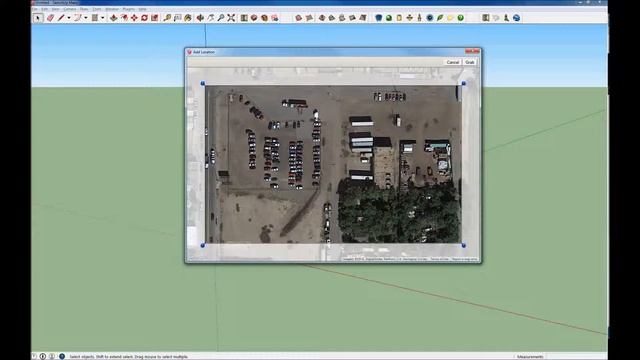Open the Camera menu
Image resolution: width=640 pixels, height=360 pixels.
(69, 9)
